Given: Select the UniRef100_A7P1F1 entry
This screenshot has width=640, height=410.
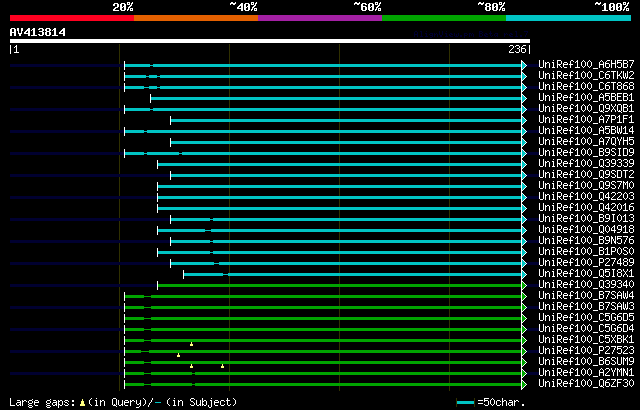Looking at the screenshot, I should pyautogui.click(x=586, y=120).
